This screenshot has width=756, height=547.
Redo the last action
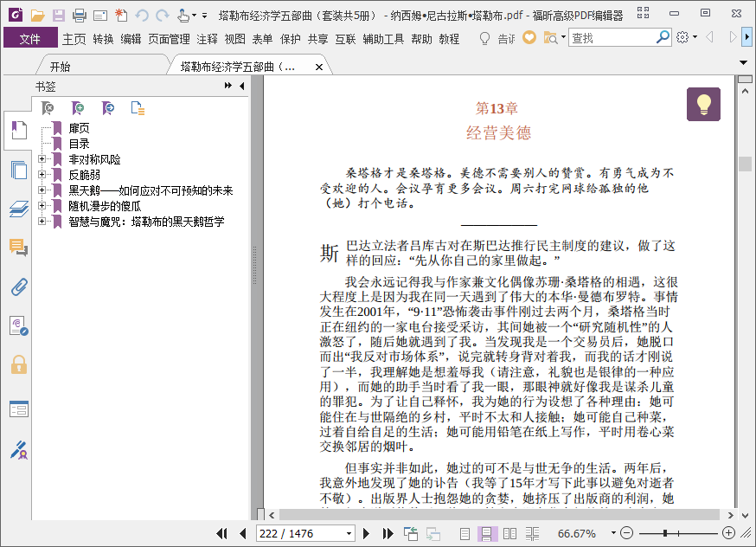click(163, 16)
